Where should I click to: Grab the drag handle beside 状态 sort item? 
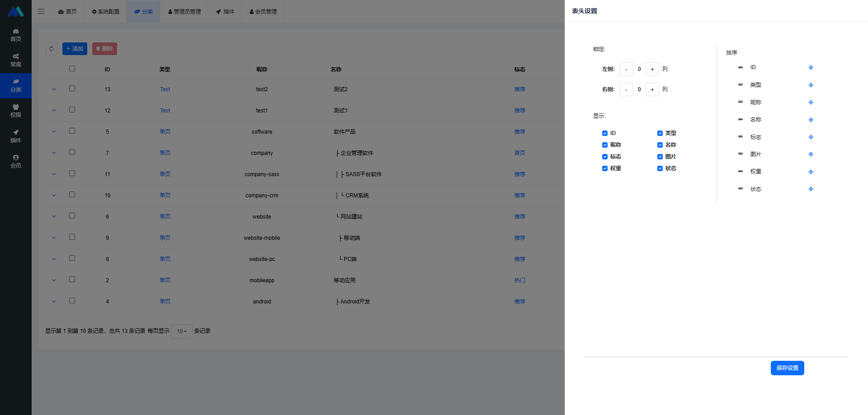(x=740, y=188)
